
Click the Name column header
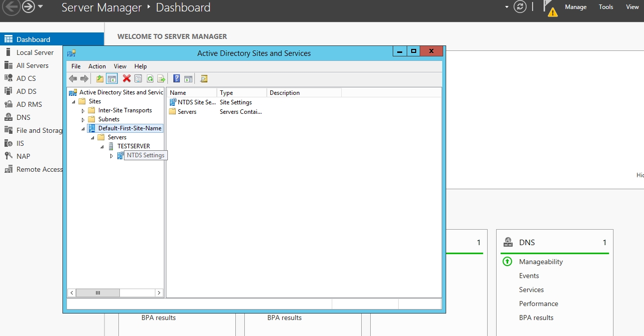point(192,93)
